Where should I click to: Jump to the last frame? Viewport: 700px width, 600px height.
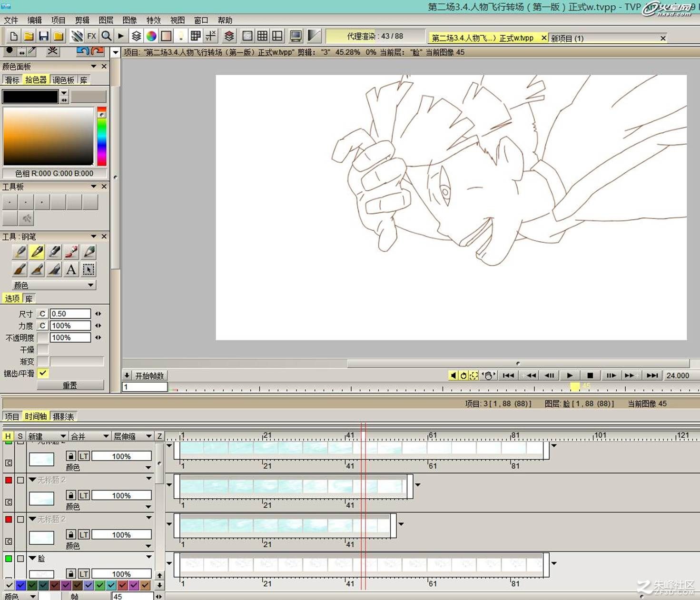[x=652, y=375]
